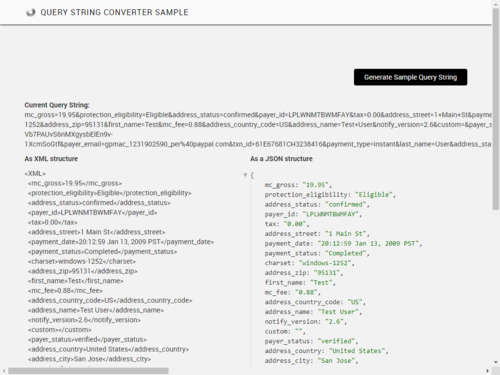Click the JSON payment_date entry

pos(343,244)
